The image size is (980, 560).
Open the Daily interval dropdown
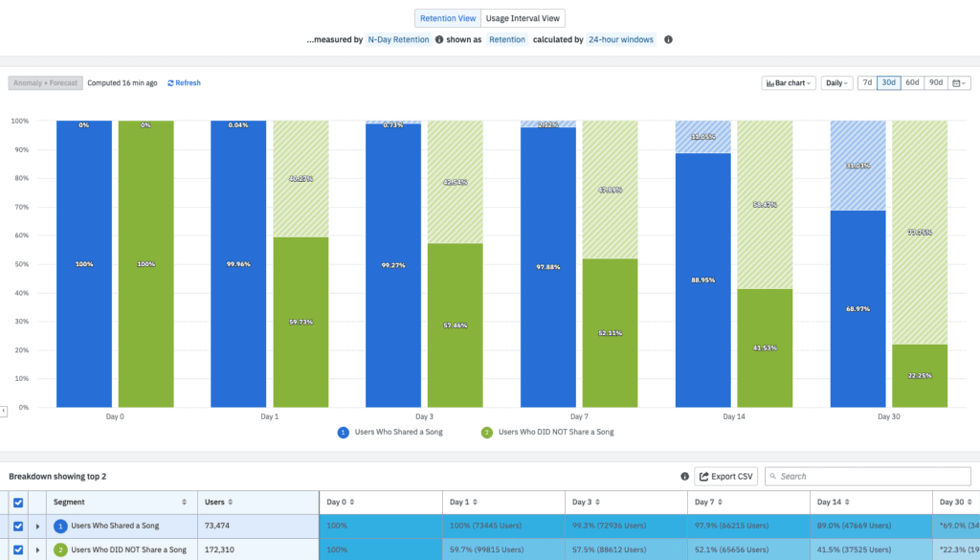[836, 83]
